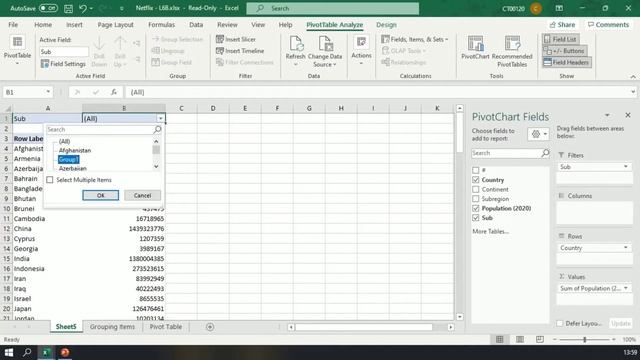Check Select Multiple Items
This screenshot has width=640, height=360.
click(50, 180)
